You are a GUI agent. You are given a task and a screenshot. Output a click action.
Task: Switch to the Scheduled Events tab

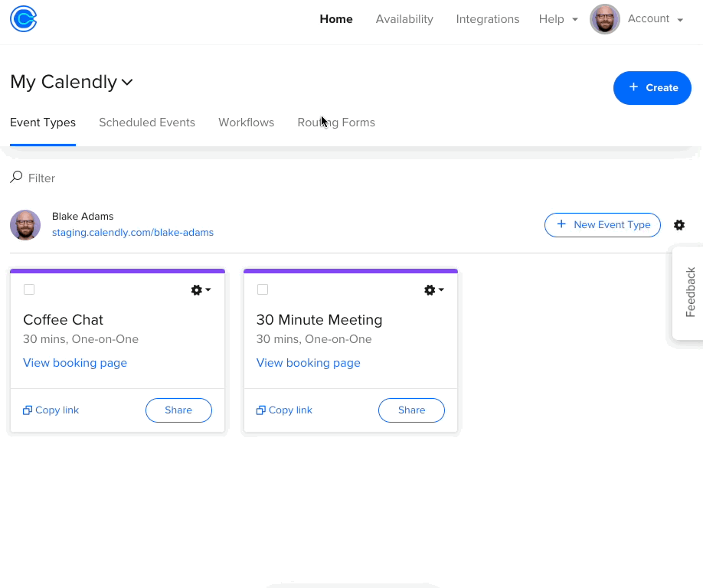coord(147,122)
